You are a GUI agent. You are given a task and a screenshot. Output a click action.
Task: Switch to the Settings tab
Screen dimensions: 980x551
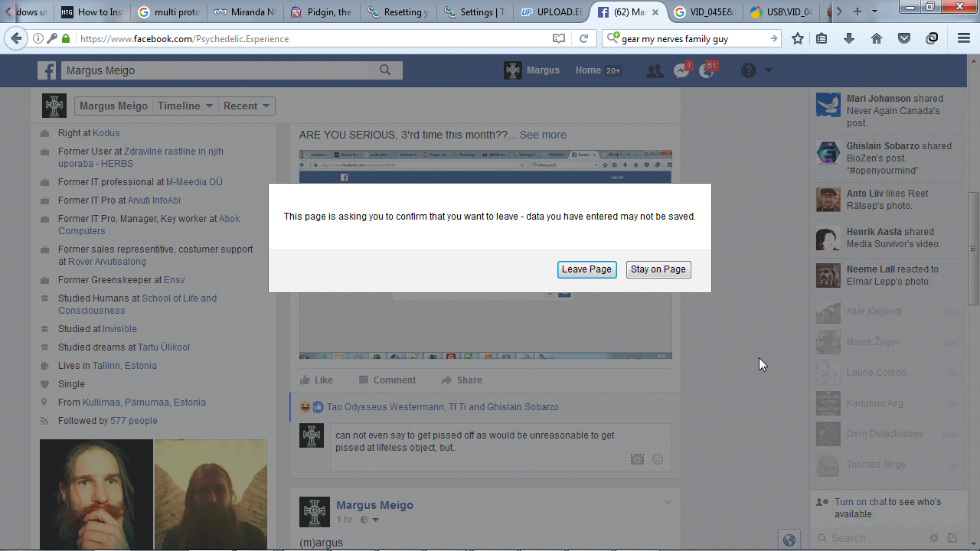coord(475,11)
